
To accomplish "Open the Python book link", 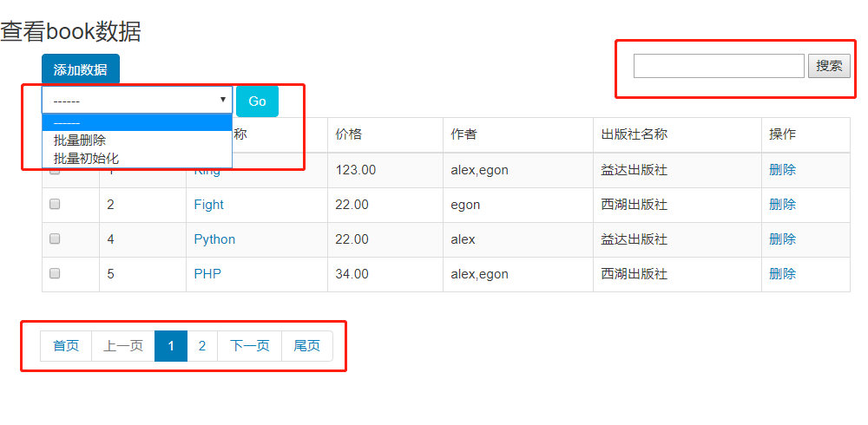I will (214, 239).
